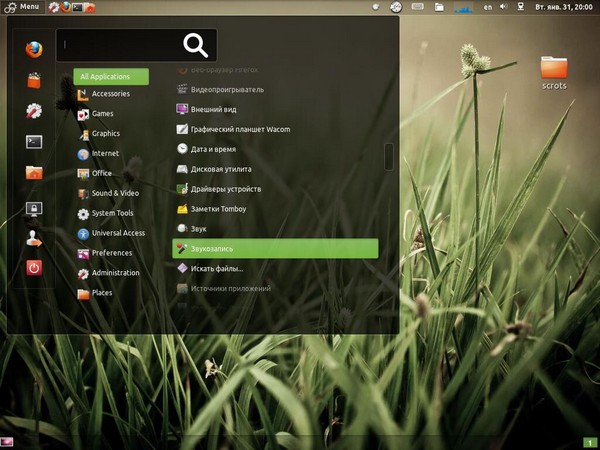Select the All Applications category
This screenshot has width=600, height=450.
110,76
